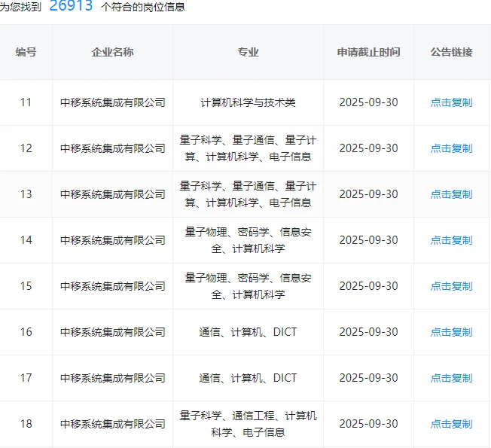Click row number 14

click(26, 240)
